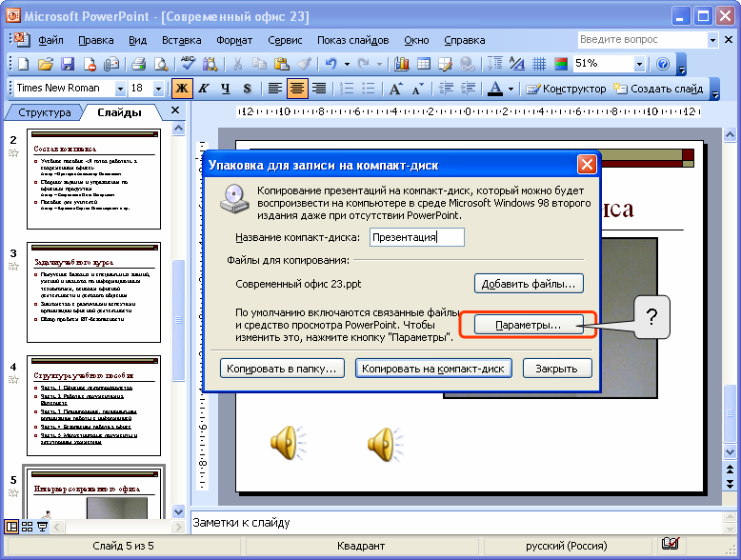Viewport: 741px width, 560px height.
Task: Toggle text shadow (S)
Action: coord(247,89)
